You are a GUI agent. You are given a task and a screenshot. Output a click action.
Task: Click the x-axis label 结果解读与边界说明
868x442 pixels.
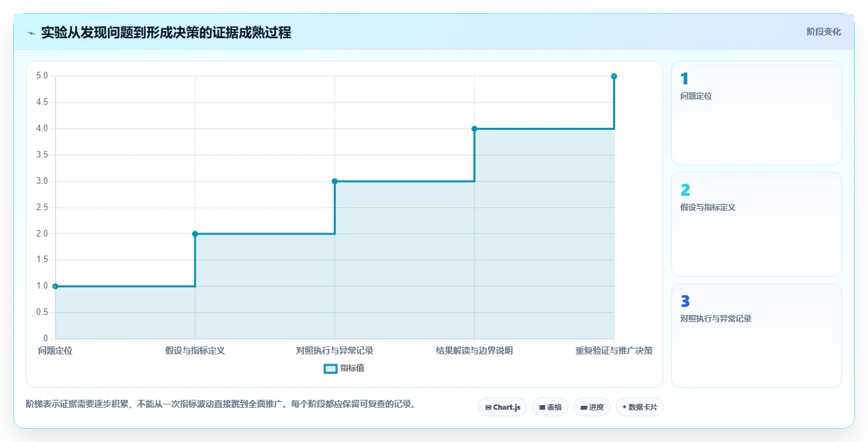pyautogui.click(x=474, y=350)
